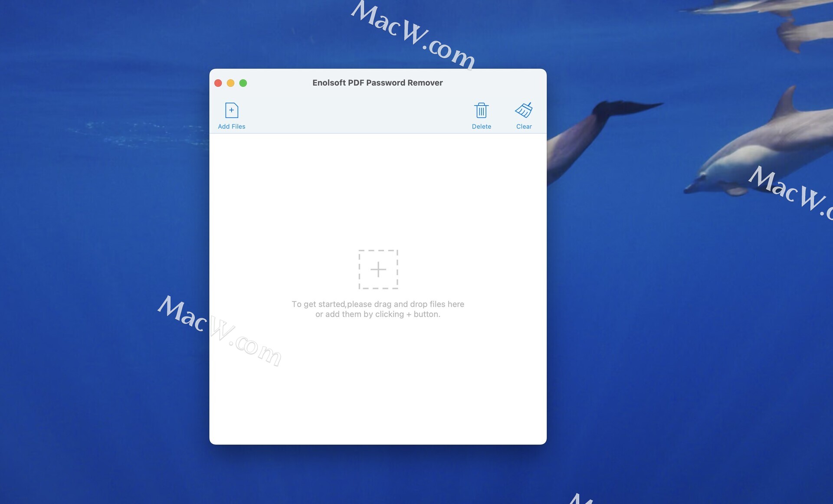This screenshot has height=504, width=833.
Task: Maximize the window with the green button
Action: pos(243,83)
